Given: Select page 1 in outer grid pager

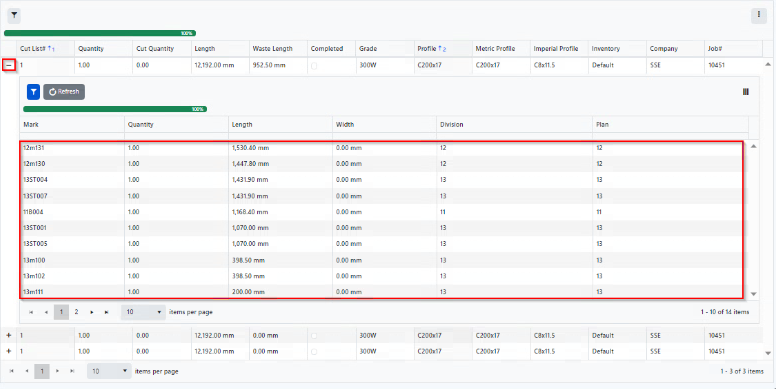Looking at the screenshot, I should point(42,371).
